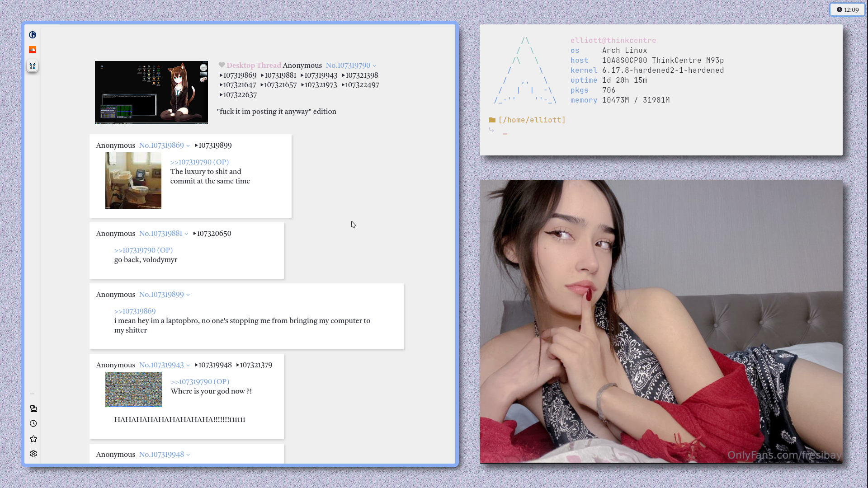Open settings gear icon in sidebar
The height and width of the screenshot is (488, 868).
33,454
